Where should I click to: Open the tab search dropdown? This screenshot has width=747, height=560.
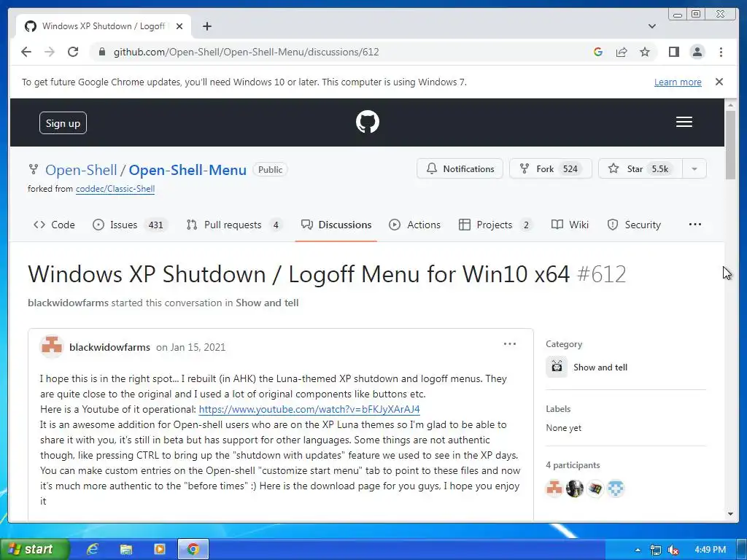651,26
